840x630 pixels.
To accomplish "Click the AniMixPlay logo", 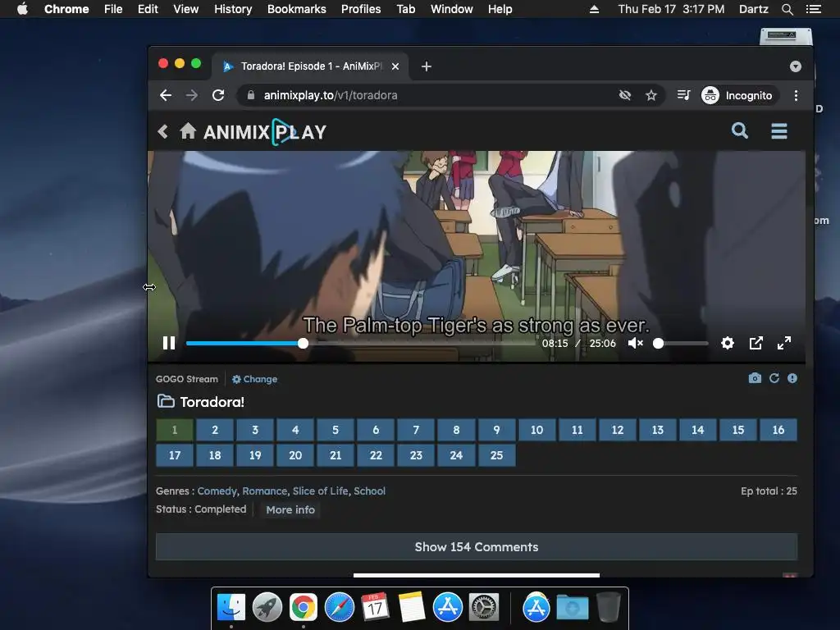I will [265, 132].
